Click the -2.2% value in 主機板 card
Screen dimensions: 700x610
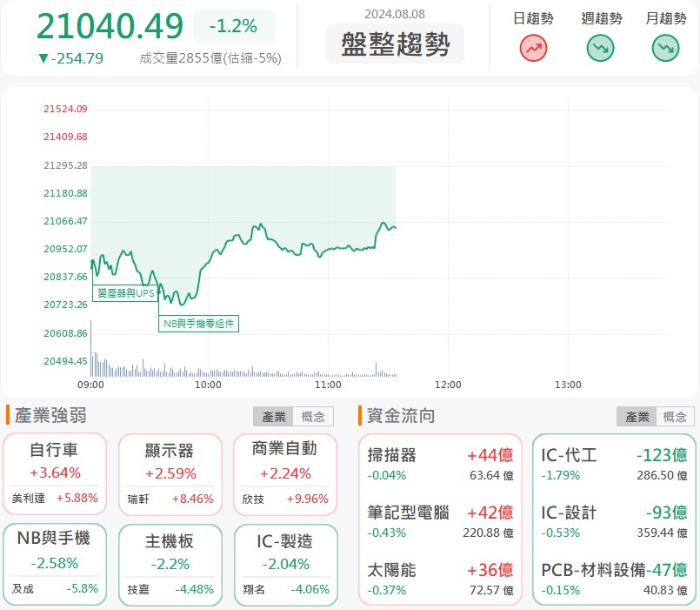pos(170,565)
